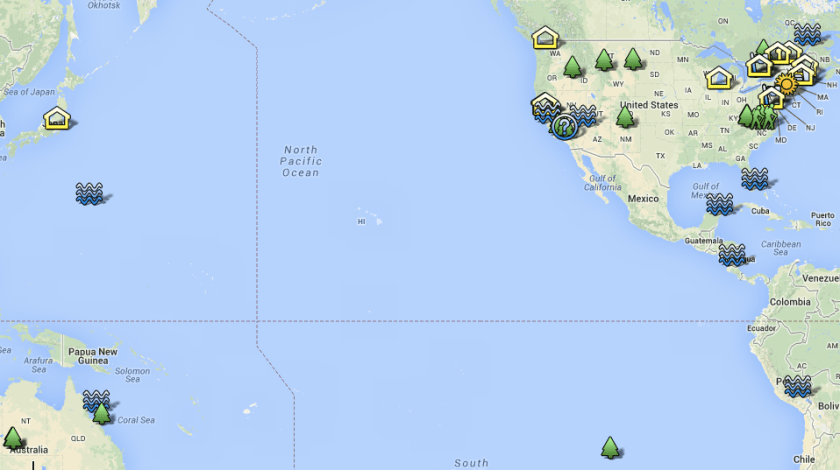The image size is (840, 470).
Task: Click the tree marker on Queensland coast
Action: coord(101,414)
